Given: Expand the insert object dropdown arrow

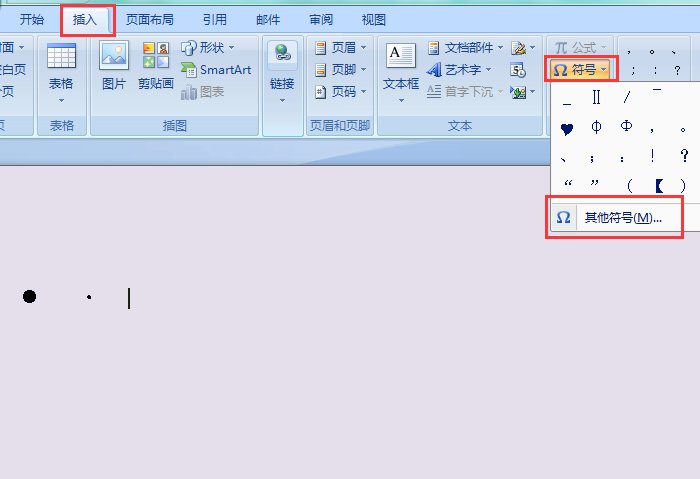Looking at the screenshot, I should (x=533, y=92).
